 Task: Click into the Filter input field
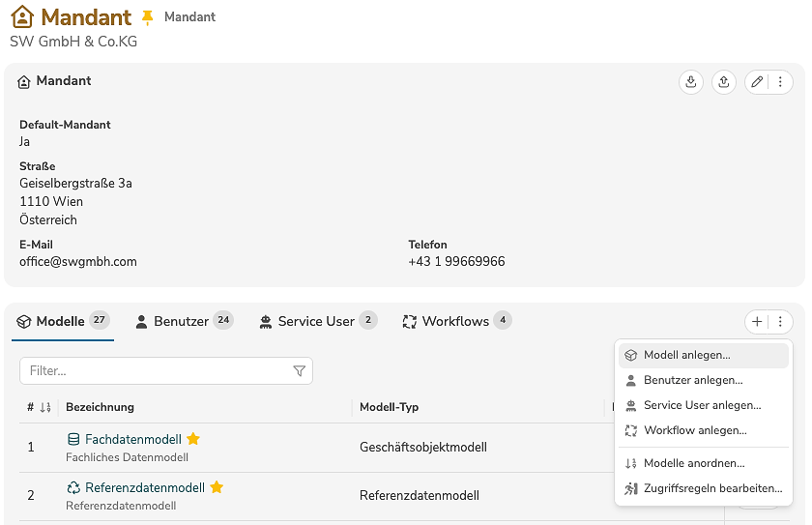pyautogui.click(x=155, y=371)
